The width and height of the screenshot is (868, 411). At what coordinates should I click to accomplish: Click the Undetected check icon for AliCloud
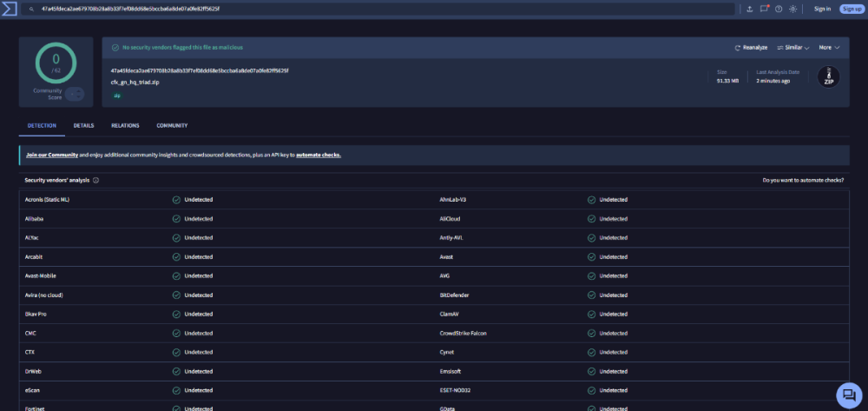(592, 219)
